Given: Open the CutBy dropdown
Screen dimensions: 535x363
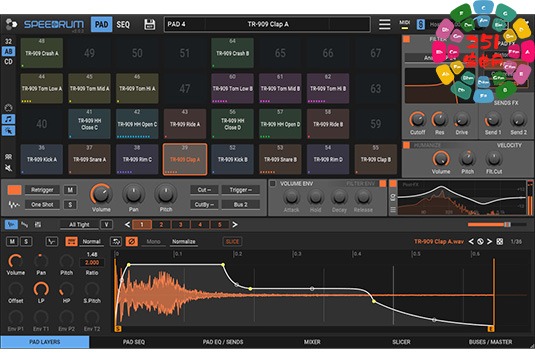Looking at the screenshot, I should pyautogui.click(x=204, y=205).
